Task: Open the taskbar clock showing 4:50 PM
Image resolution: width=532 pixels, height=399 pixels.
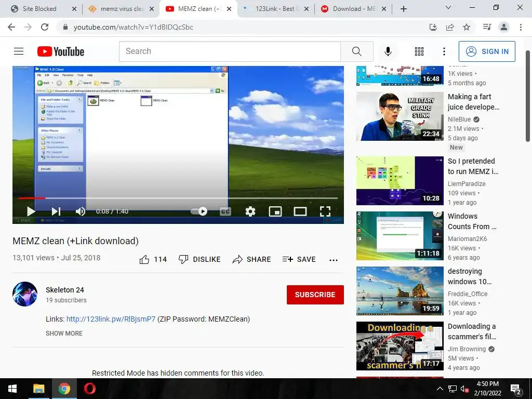Action: point(487,389)
